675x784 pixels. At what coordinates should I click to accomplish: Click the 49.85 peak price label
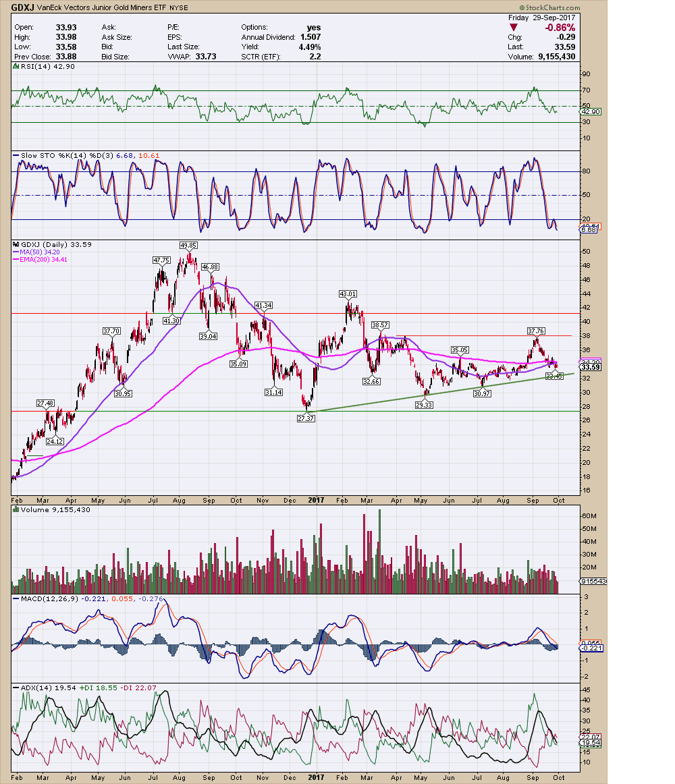(x=188, y=246)
